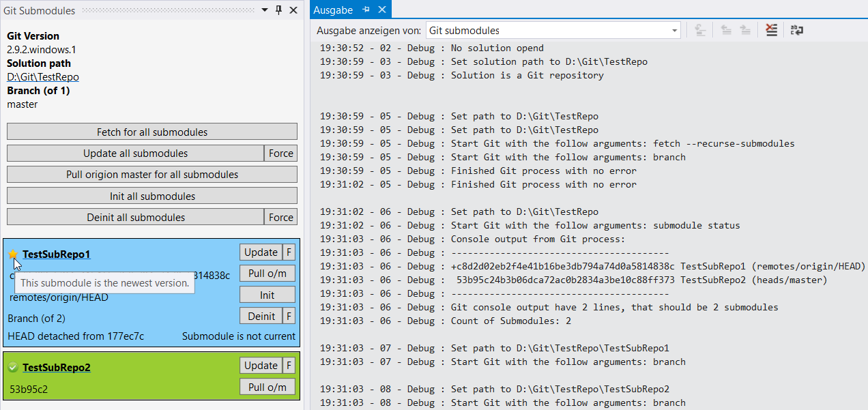Click Init all submodules button
868x410 pixels.
(x=152, y=196)
